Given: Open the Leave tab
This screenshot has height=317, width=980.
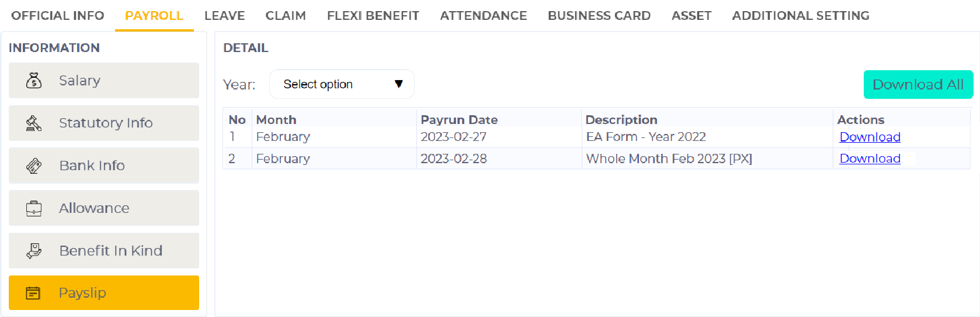Looking at the screenshot, I should 224,16.
